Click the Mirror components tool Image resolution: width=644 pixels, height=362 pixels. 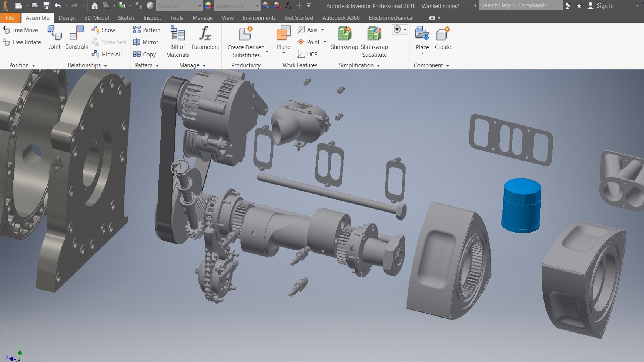click(145, 42)
